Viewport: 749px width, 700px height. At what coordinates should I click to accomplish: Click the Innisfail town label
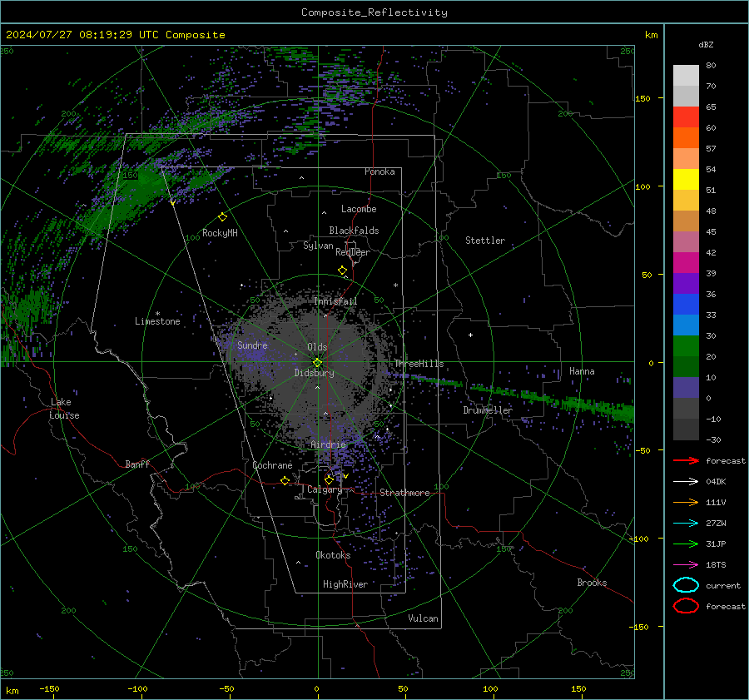coord(335,301)
